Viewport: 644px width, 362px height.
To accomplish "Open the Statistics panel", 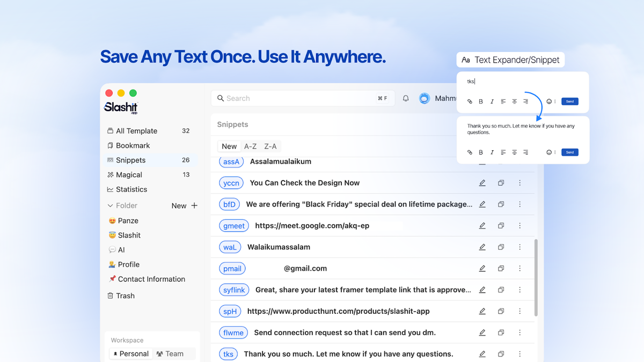I will [131, 189].
